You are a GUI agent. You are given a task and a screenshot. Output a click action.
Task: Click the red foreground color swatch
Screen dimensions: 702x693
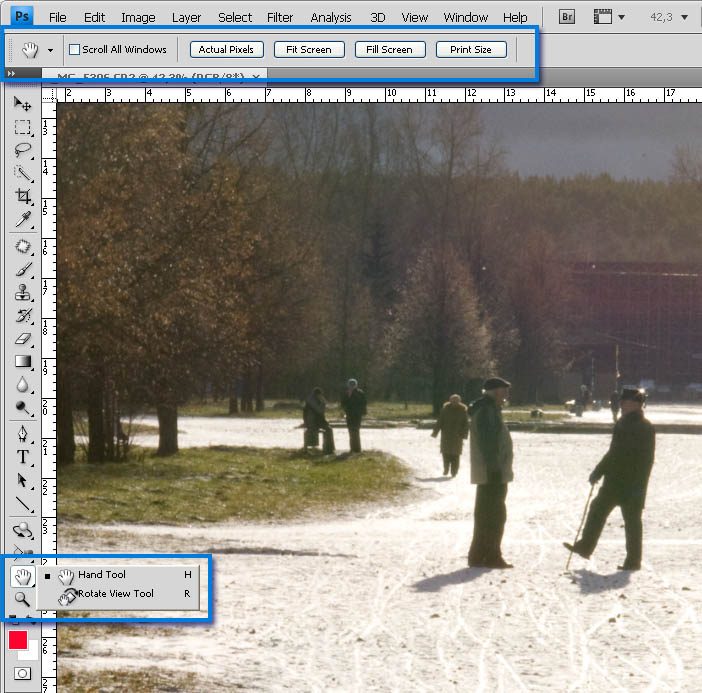[x=18, y=640]
